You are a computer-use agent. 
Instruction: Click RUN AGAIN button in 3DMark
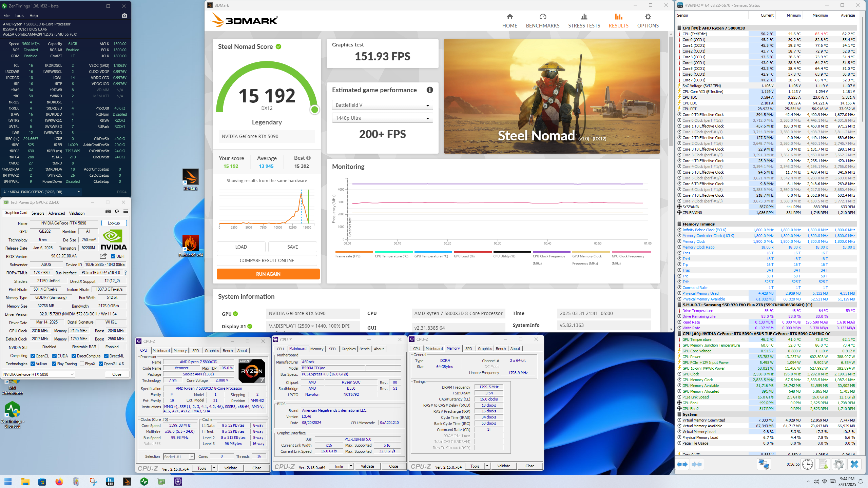(x=268, y=274)
